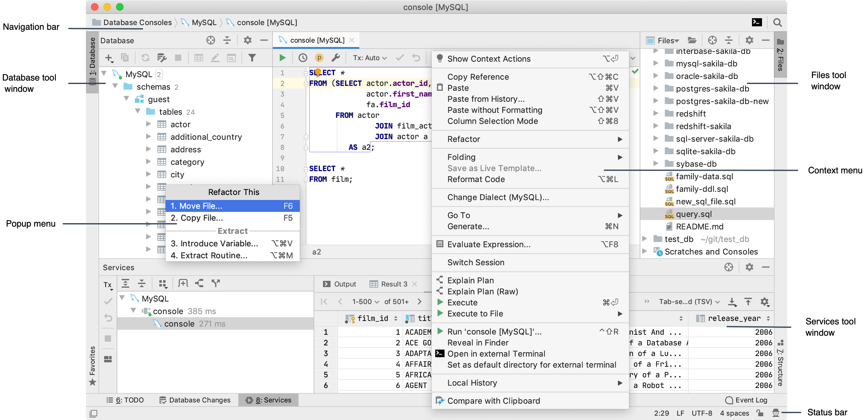The image size is (868, 420).
Task: Close the console [MySQL] editor tab
Action: [352, 40]
